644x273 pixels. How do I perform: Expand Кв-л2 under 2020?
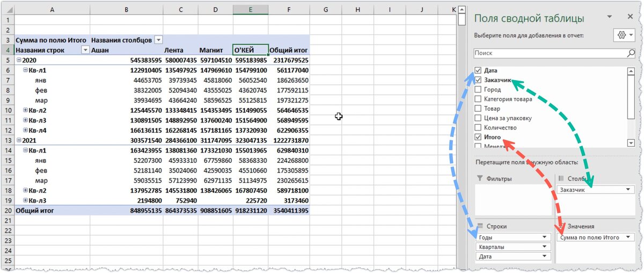click(25, 110)
